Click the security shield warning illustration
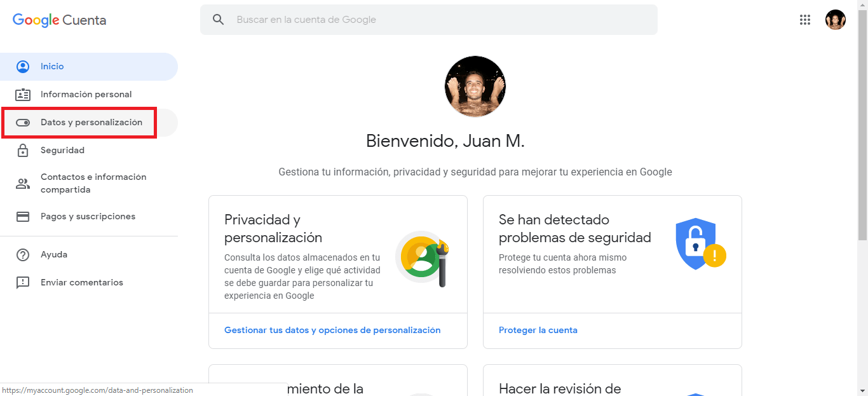The image size is (868, 396). pyautogui.click(x=700, y=245)
